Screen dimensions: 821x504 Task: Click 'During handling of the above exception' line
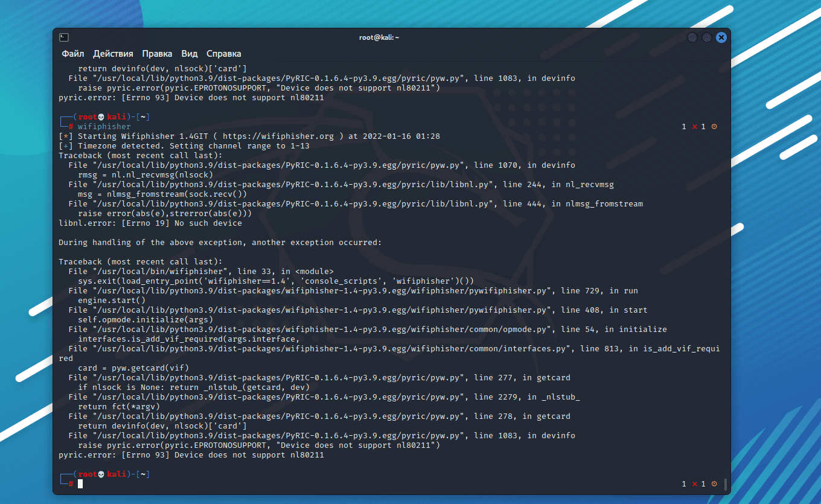[220, 243]
